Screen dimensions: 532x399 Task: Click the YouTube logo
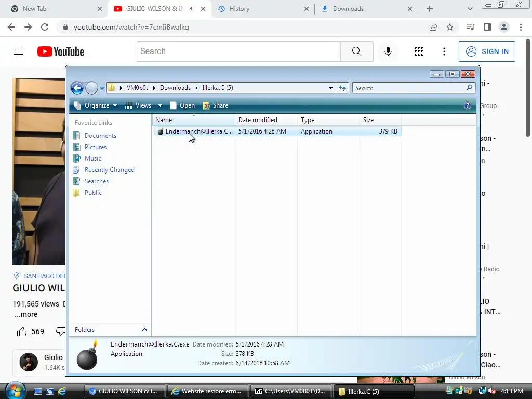[61, 51]
